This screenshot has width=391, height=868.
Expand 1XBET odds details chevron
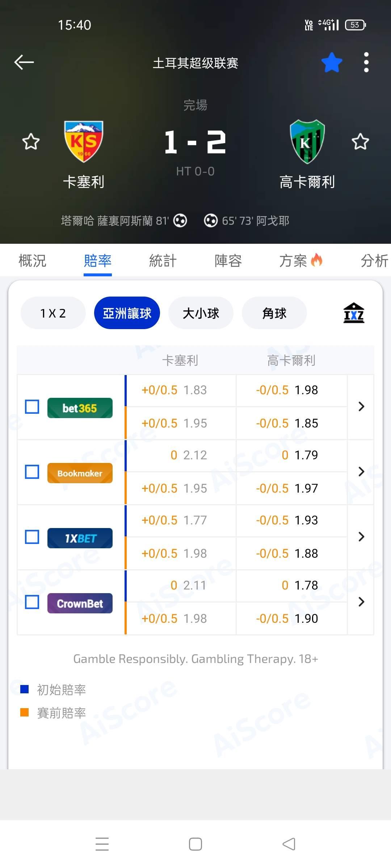(361, 537)
